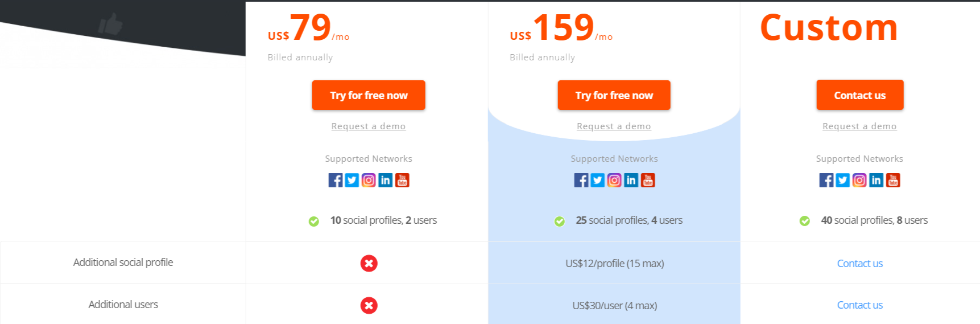Request a demo under the US$79 plan
This screenshot has height=324, width=980.
click(369, 126)
